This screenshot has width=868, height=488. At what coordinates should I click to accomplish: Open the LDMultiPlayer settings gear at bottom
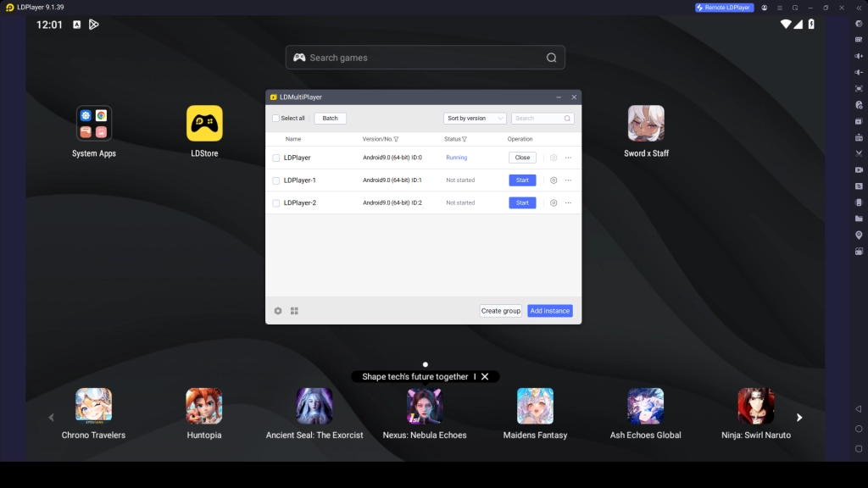(278, 311)
